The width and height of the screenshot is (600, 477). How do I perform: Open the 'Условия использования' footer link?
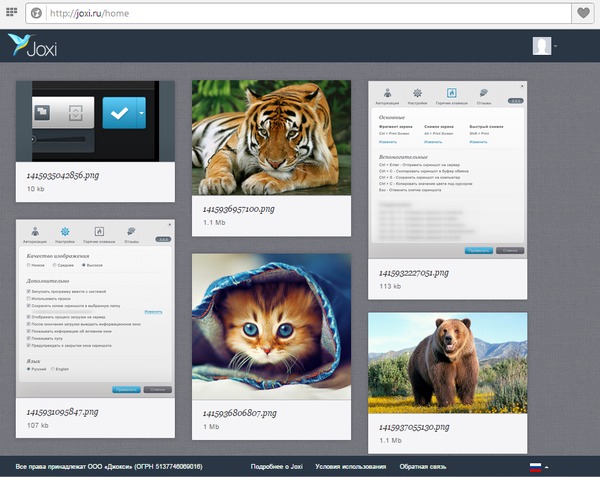point(351,467)
